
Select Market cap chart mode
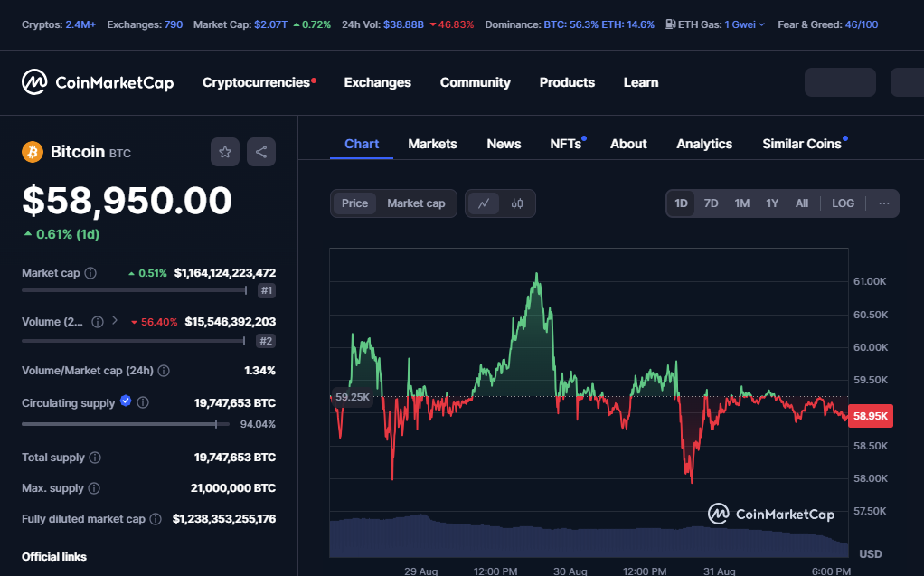[x=416, y=203]
